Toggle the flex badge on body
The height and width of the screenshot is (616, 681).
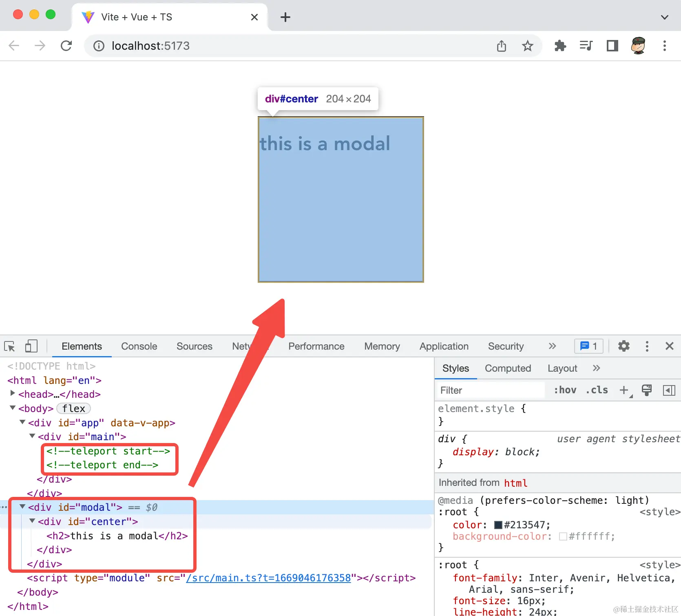(73, 408)
